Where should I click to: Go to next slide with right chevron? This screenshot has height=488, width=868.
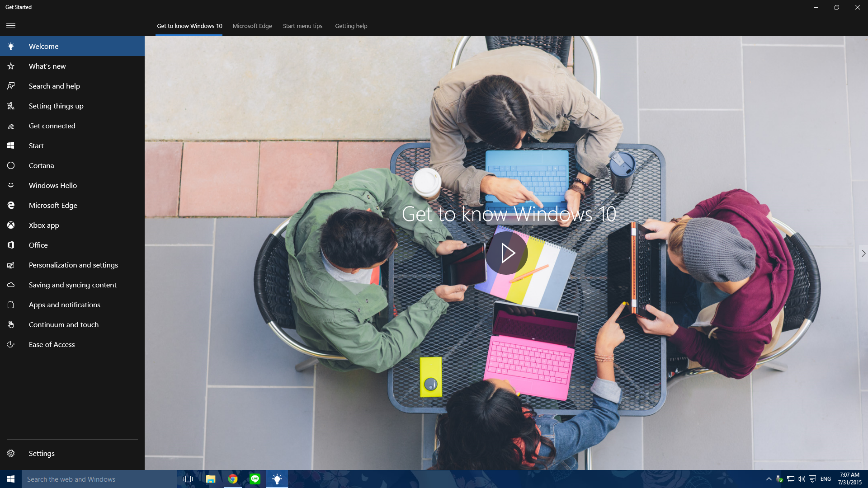[x=863, y=253]
